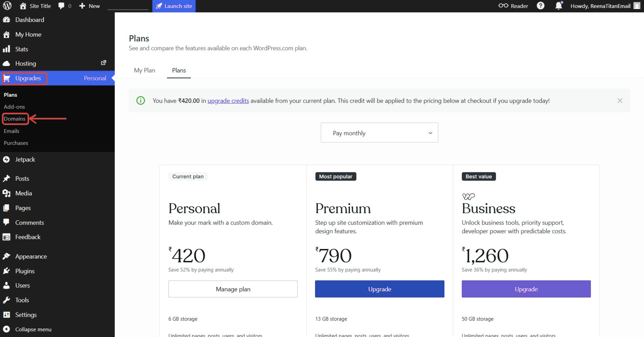This screenshot has width=644, height=337.
Task: Click the Feedback form icon
Action: (6, 237)
